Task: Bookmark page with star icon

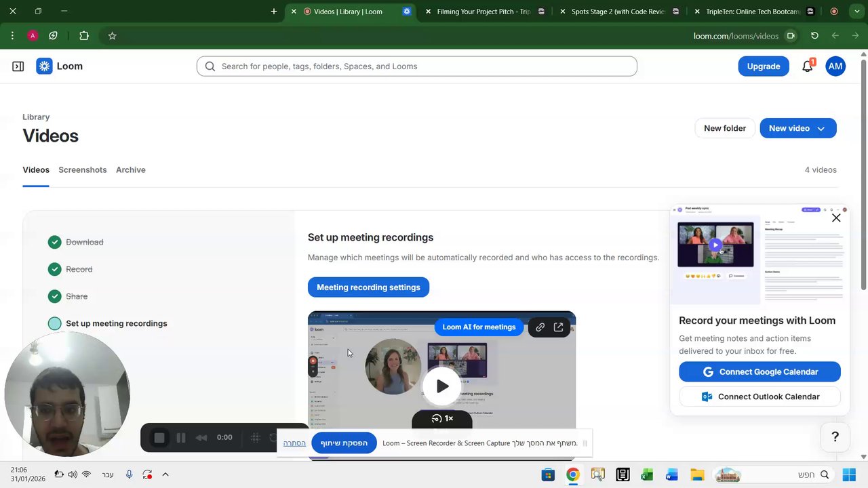Action: [x=113, y=36]
